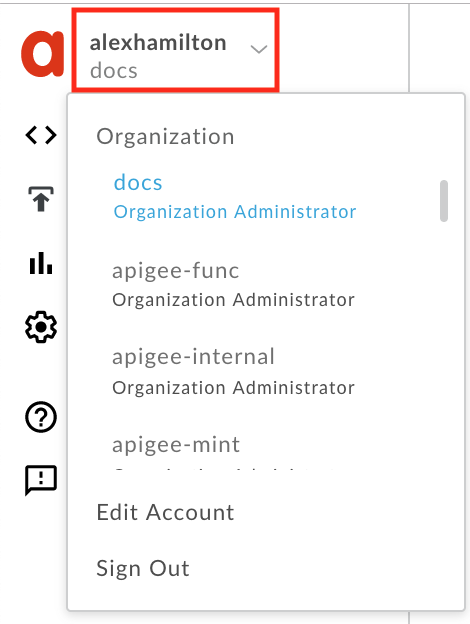Open the Analyze bar chart icon
The height and width of the screenshot is (624, 470).
click(x=41, y=263)
